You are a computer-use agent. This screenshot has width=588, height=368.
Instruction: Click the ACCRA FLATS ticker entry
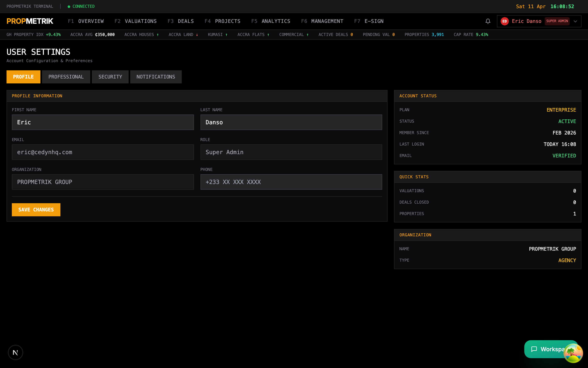pos(253,35)
